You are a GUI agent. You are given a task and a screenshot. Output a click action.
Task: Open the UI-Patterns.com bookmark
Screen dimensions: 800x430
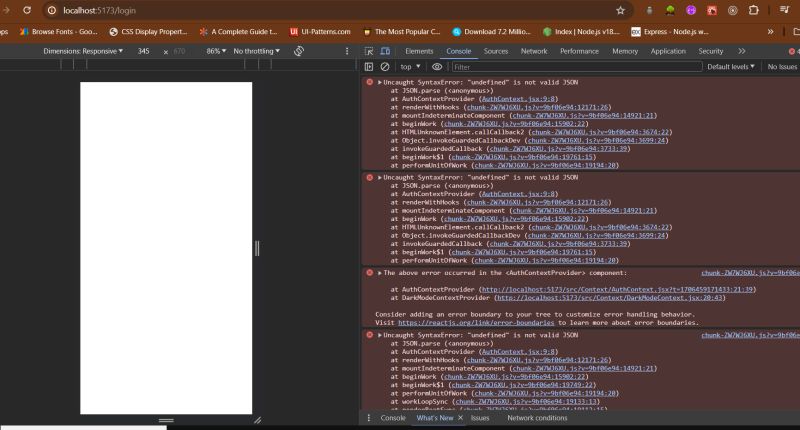320,32
